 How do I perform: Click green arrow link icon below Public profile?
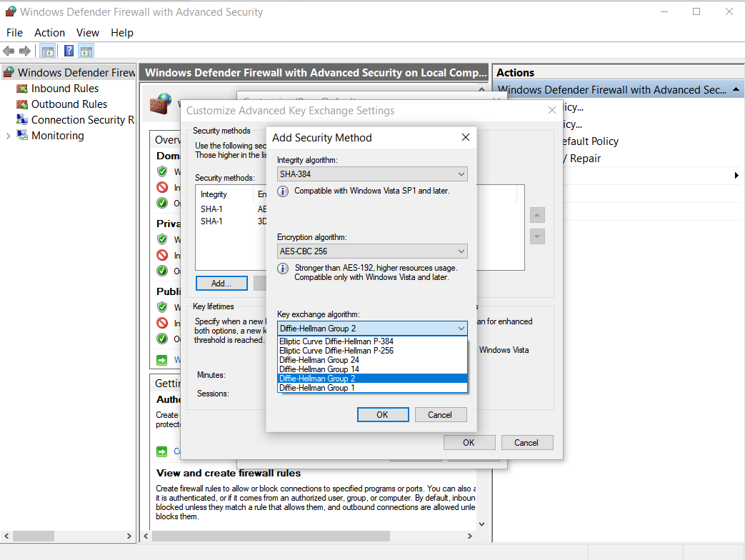(162, 360)
